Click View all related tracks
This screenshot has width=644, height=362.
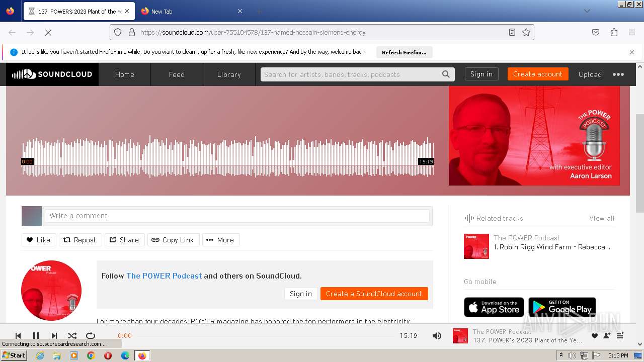point(602,218)
